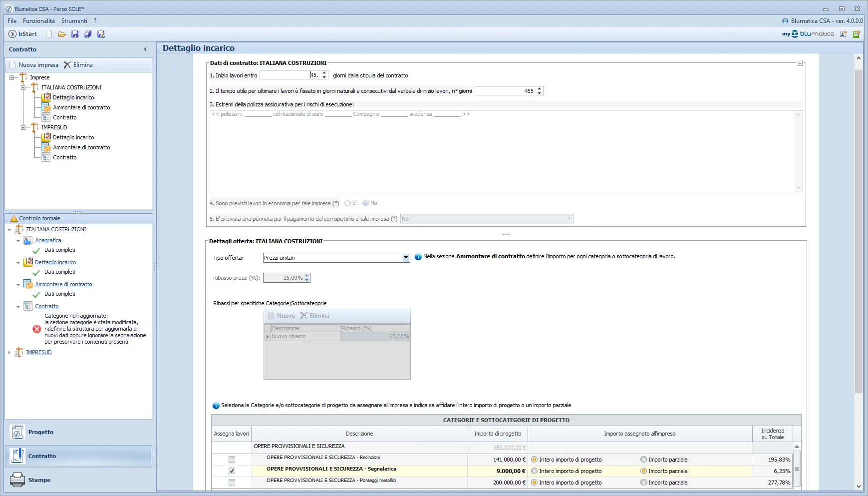Click the starred document icon top right
Viewport: 868px width, 496px height.
pyautogui.click(x=844, y=34)
